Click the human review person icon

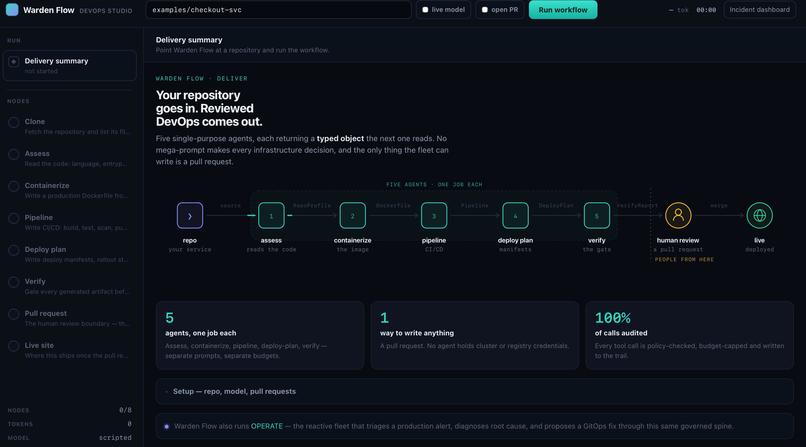pyautogui.click(x=678, y=215)
